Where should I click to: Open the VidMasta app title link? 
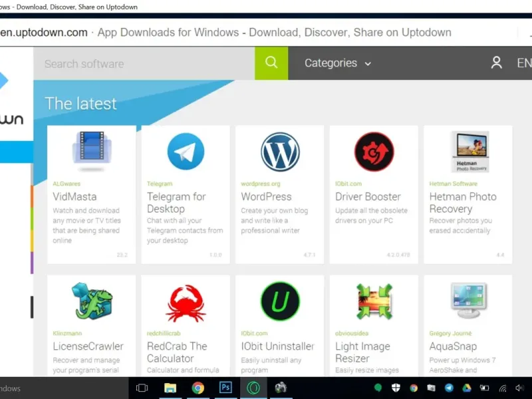pos(74,196)
